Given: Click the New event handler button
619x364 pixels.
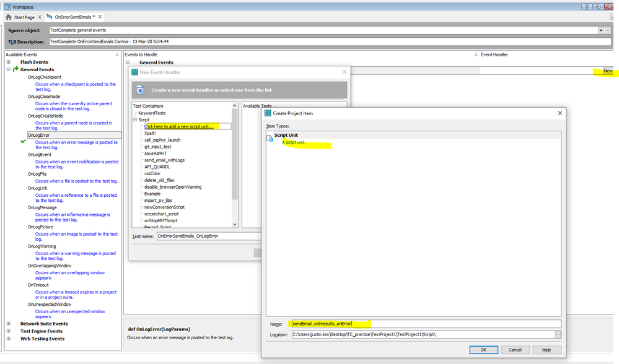Looking at the screenshot, I should click(x=608, y=71).
